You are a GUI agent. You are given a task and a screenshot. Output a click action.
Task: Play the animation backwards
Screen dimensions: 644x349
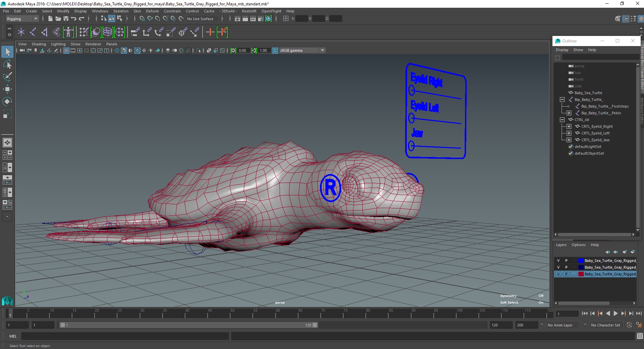pos(608,313)
